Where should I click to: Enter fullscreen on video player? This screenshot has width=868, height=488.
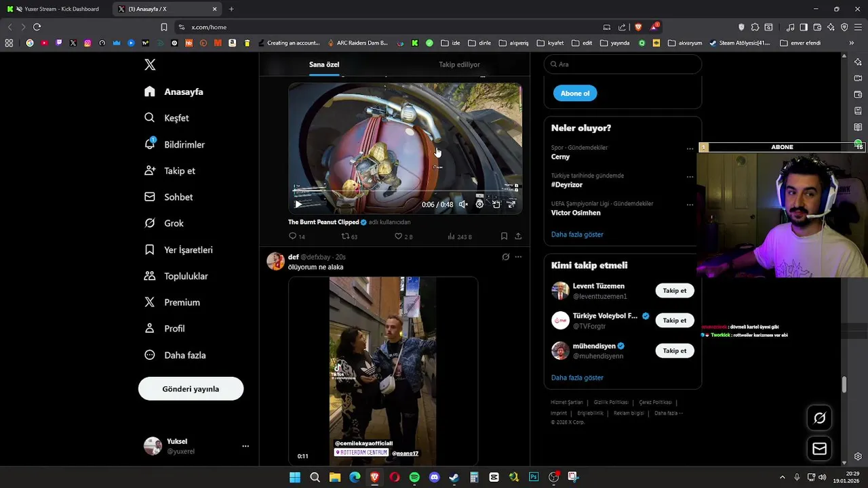coord(511,204)
